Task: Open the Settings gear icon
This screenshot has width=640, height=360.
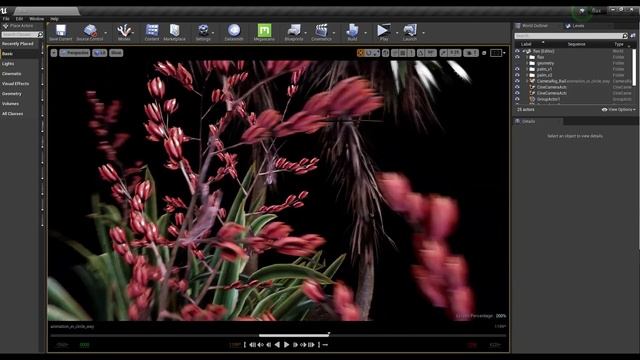Action: [203, 30]
